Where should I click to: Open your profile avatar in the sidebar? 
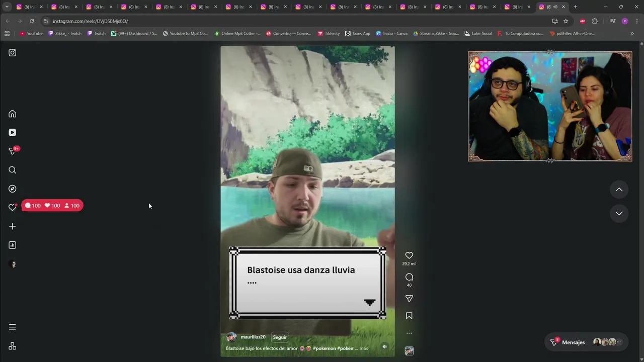(13, 264)
